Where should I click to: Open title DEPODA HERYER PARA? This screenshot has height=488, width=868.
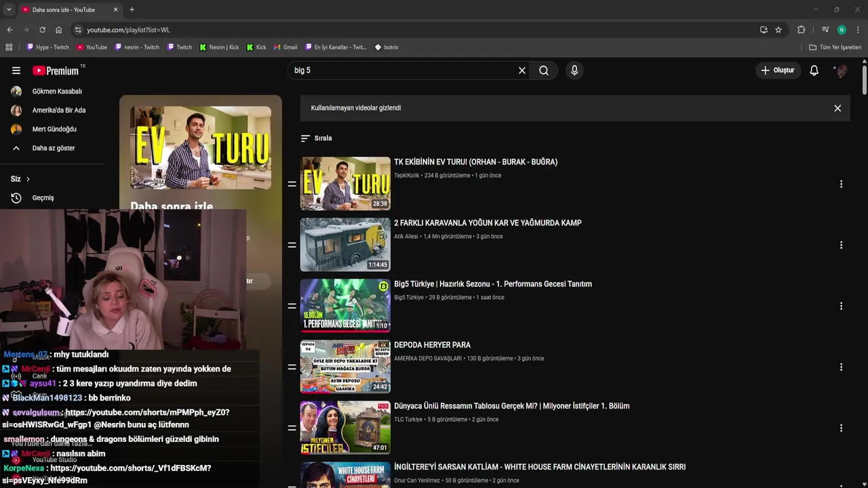pyautogui.click(x=432, y=345)
